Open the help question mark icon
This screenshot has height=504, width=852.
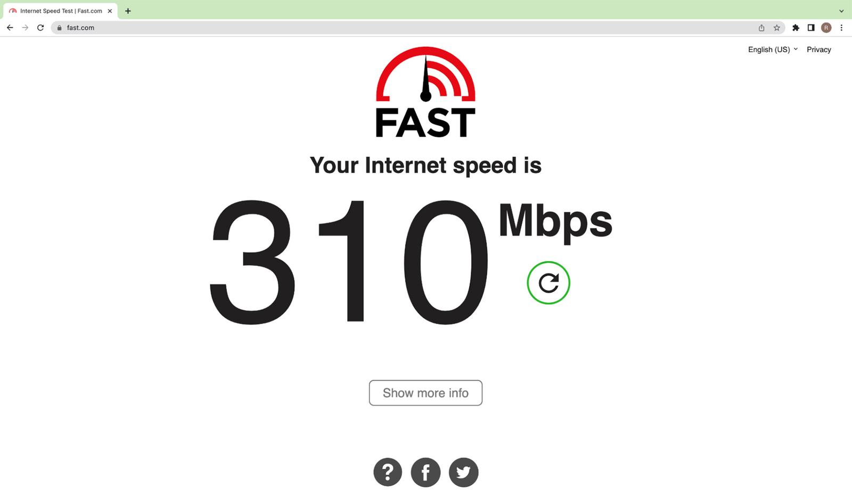(x=388, y=472)
